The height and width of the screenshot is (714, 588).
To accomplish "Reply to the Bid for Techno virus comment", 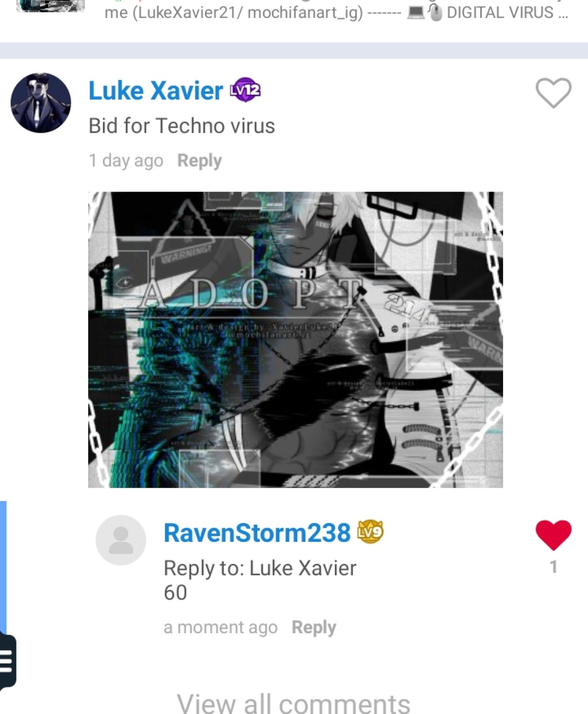I will (199, 161).
